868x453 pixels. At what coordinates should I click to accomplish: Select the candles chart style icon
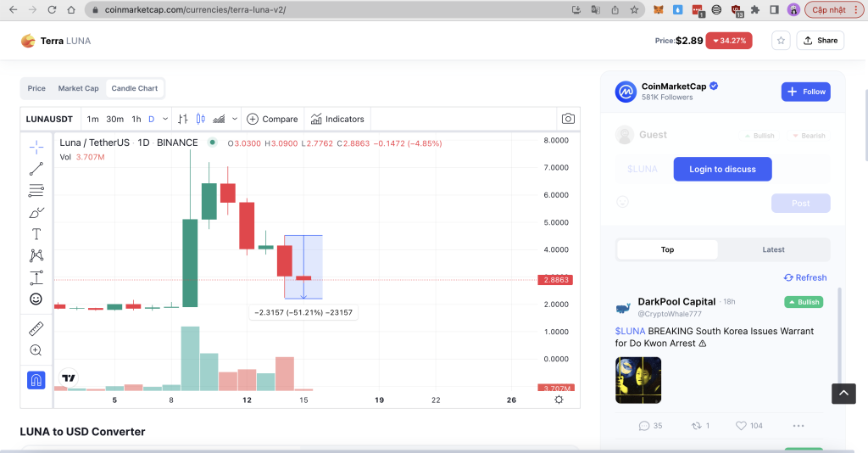click(200, 119)
